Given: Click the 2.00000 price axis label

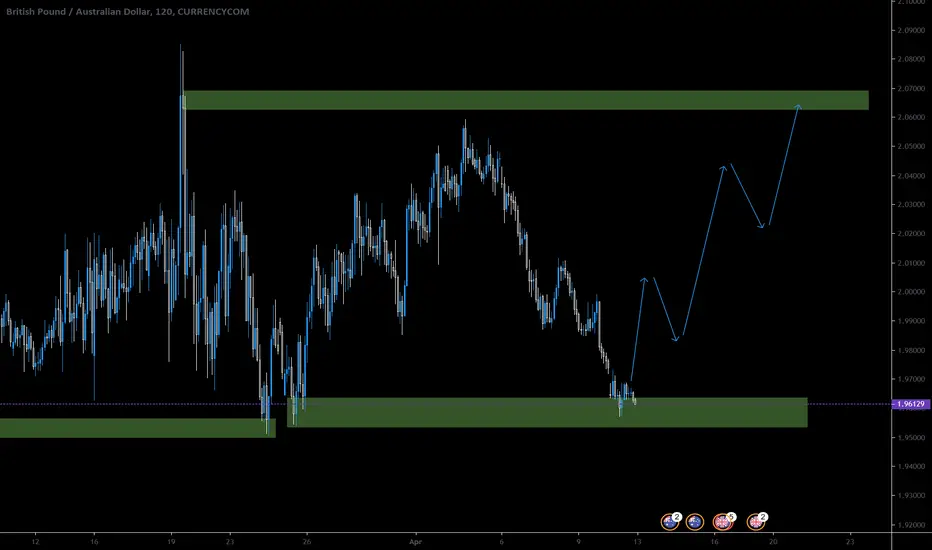Looking at the screenshot, I should click(912, 292).
